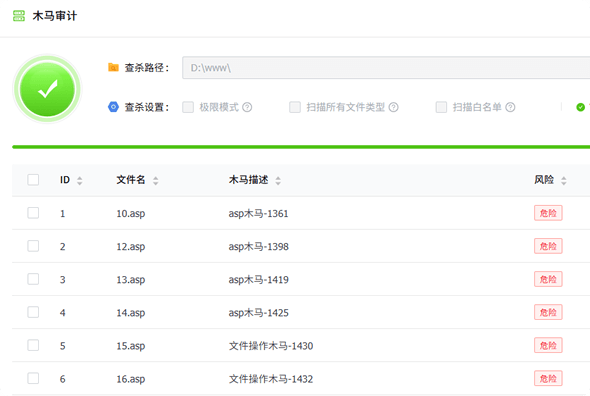Click the 木马审计 server icon
Viewport: 590px width, 396px height.
[19, 16]
